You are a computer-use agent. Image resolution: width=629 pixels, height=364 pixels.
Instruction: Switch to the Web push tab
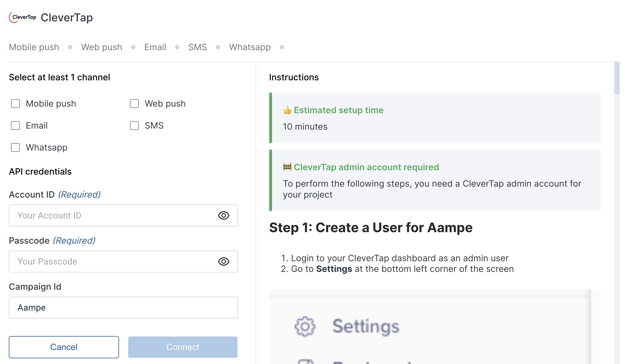(101, 47)
